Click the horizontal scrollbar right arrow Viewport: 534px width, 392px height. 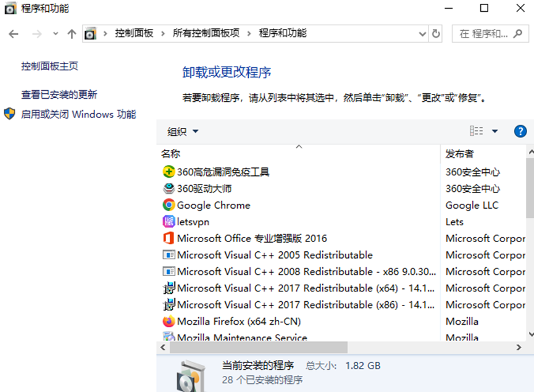(519, 348)
